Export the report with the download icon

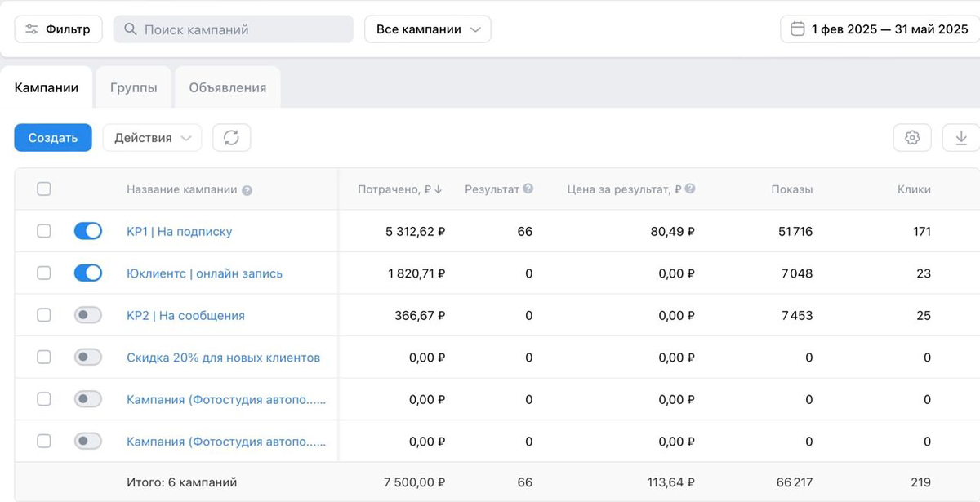click(x=962, y=137)
